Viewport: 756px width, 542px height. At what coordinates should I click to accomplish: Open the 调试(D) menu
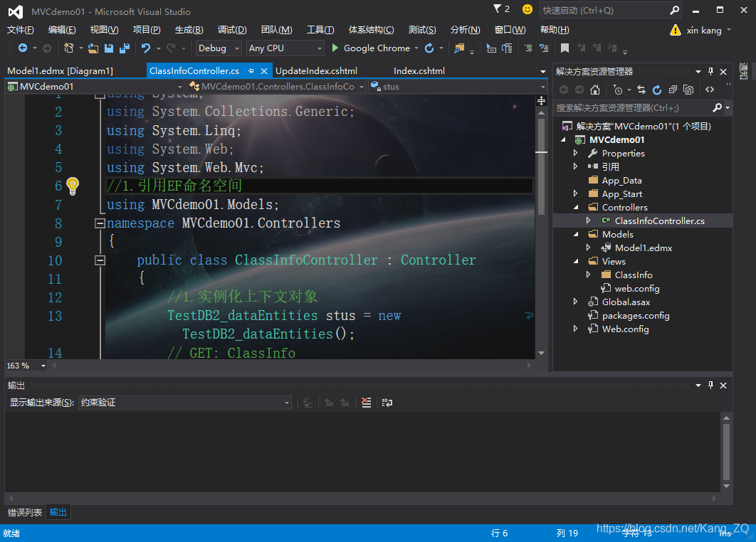232,30
